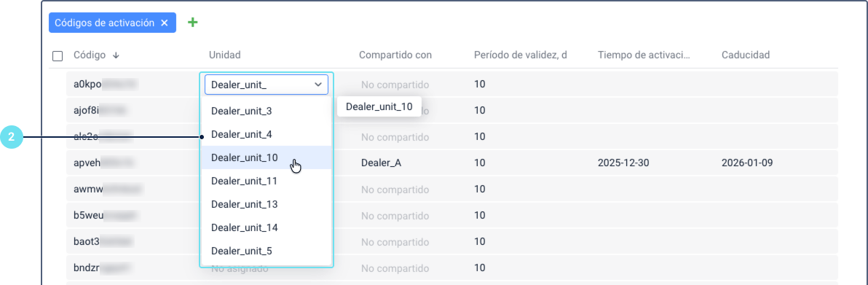Click the Compartido con column header

tap(395, 55)
